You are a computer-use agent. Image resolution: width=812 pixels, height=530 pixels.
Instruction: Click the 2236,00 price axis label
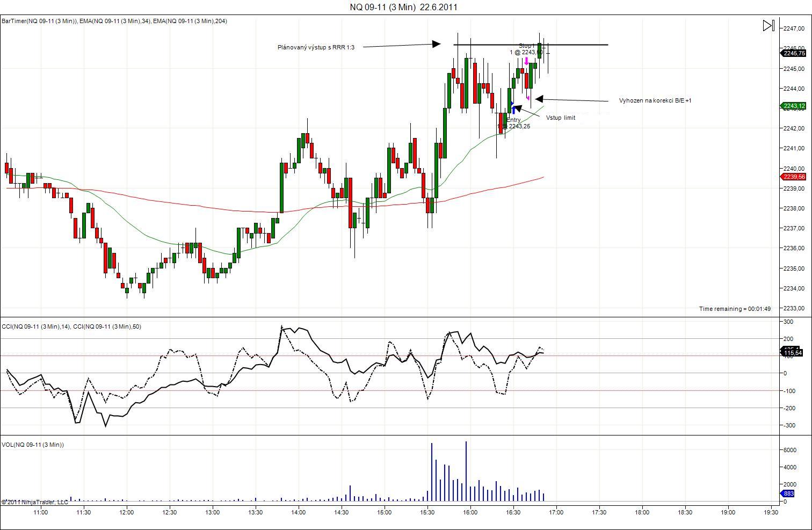coord(793,249)
